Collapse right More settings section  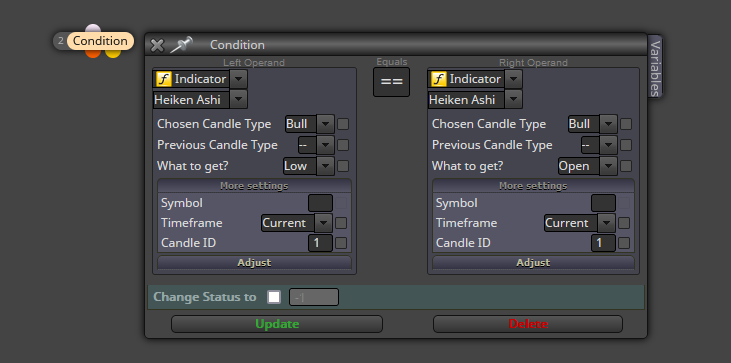coord(533,186)
